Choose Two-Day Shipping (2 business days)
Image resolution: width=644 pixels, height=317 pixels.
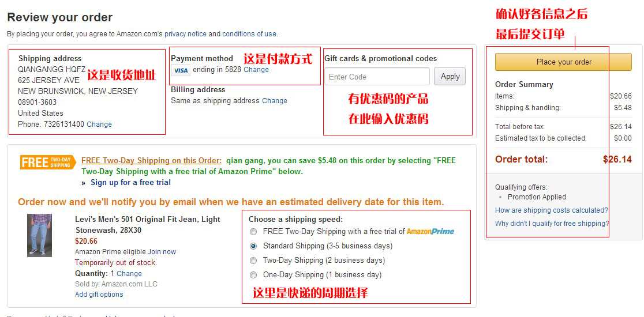[253, 261]
